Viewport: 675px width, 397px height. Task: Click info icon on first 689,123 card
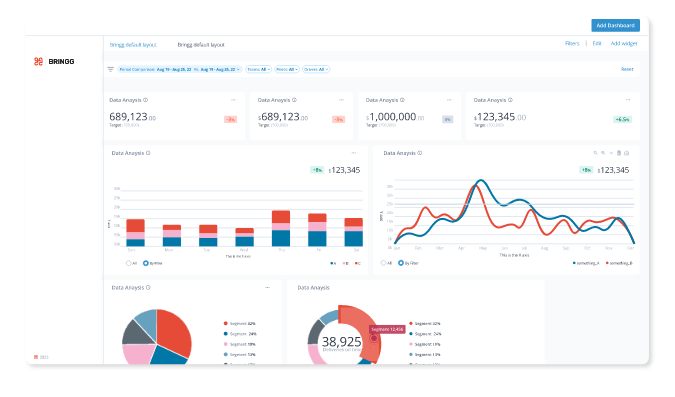click(x=146, y=100)
